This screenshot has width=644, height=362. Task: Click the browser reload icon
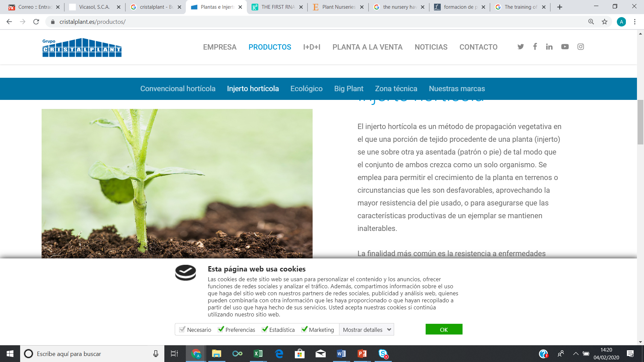coord(36,22)
